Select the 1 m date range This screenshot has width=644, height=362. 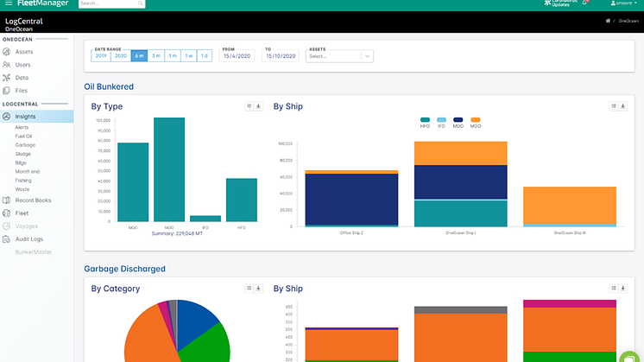pyautogui.click(x=173, y=56)
